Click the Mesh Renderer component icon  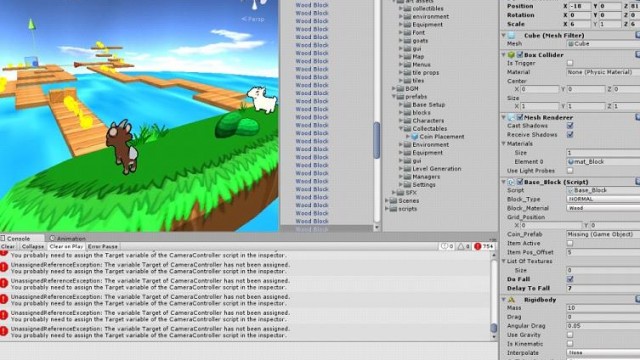click(511, 118)
